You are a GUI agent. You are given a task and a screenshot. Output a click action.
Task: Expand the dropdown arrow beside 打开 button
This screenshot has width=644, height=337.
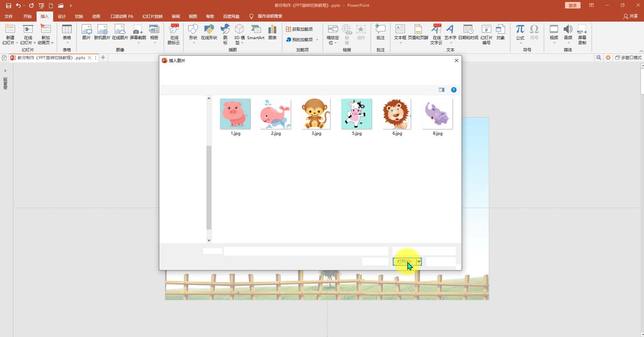pyautogui.click(x=419, y=261)
